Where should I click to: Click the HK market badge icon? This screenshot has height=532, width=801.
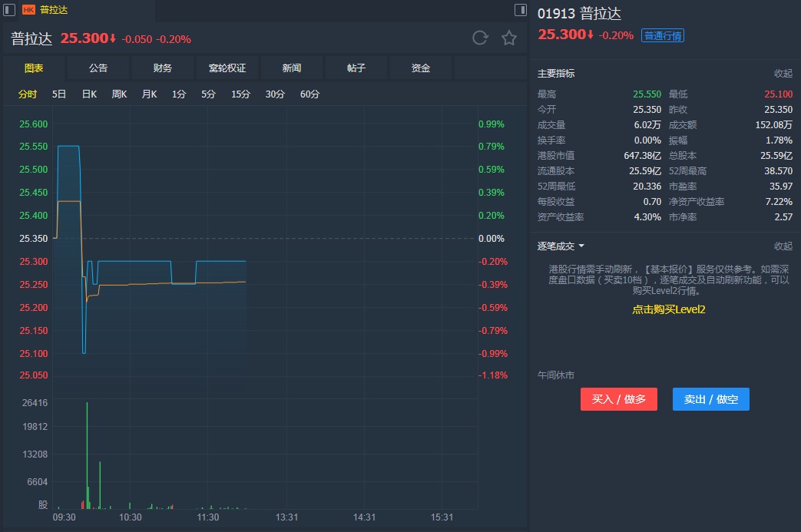coord(28,10)
